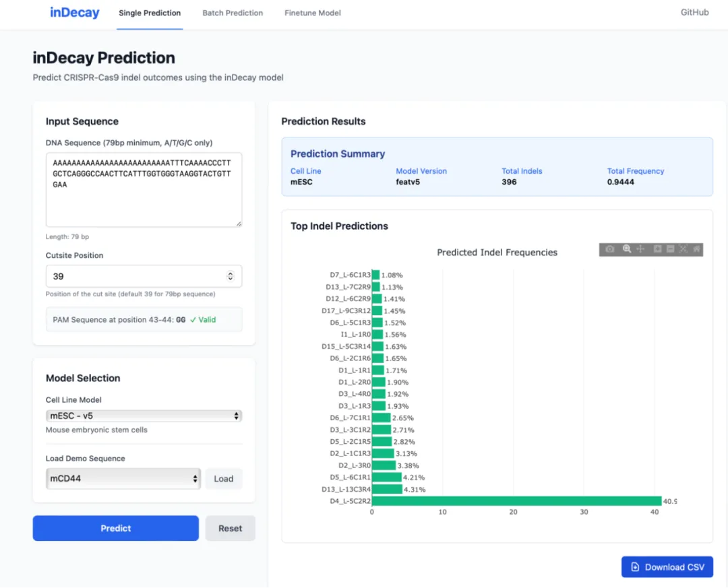Click the Cutsite Position stepper arrows
This screenshot has width=728, height=588.
click(231, 276)
